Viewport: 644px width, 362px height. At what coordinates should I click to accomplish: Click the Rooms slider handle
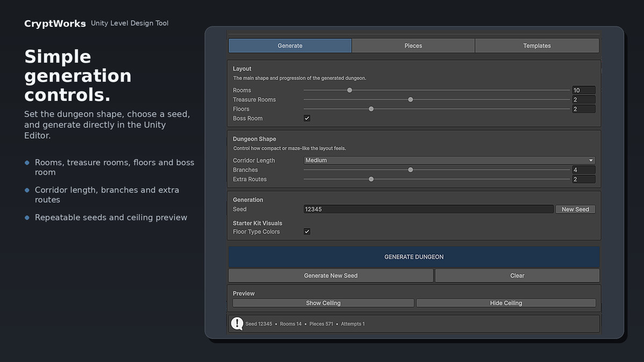pyautogui.click(x=349, y=90)
